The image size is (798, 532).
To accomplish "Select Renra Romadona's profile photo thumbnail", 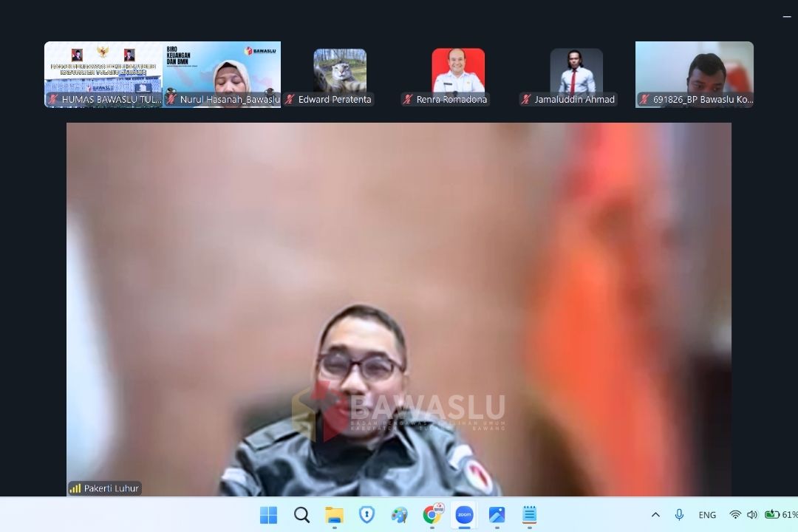I will [458, 70].
